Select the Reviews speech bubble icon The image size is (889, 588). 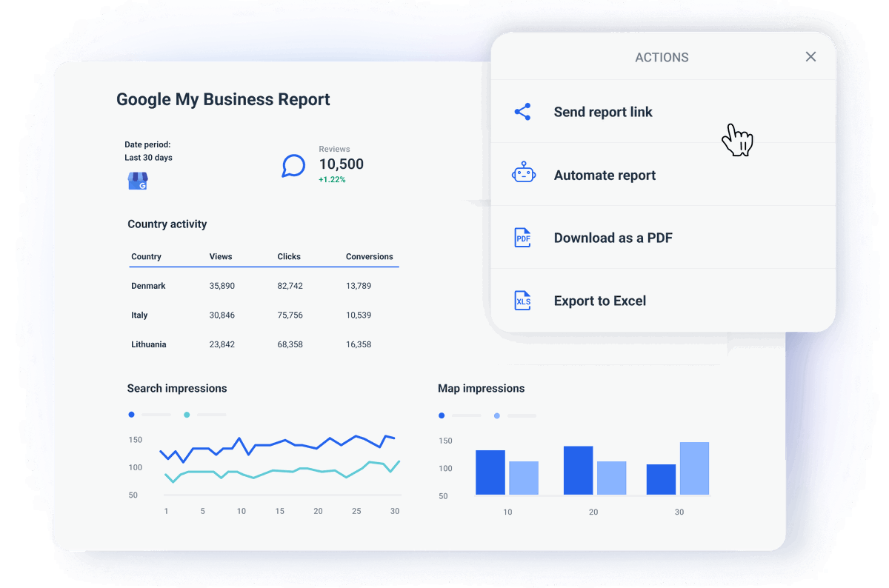tap(293, 166)
